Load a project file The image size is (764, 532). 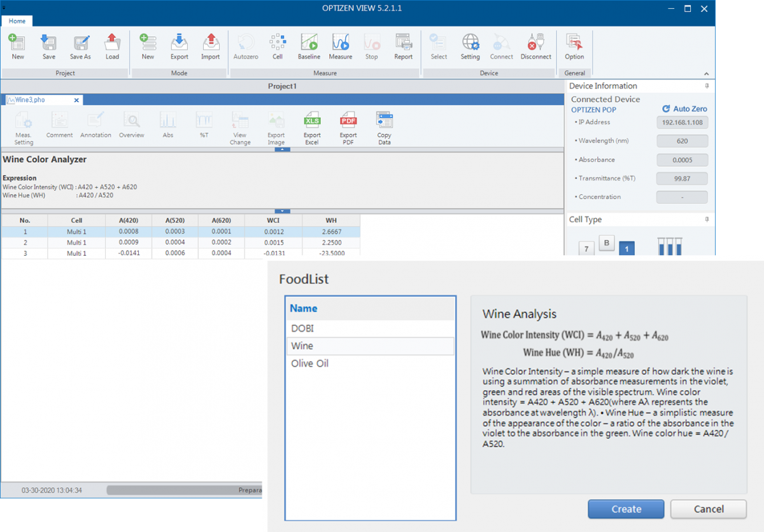(112, 47)
